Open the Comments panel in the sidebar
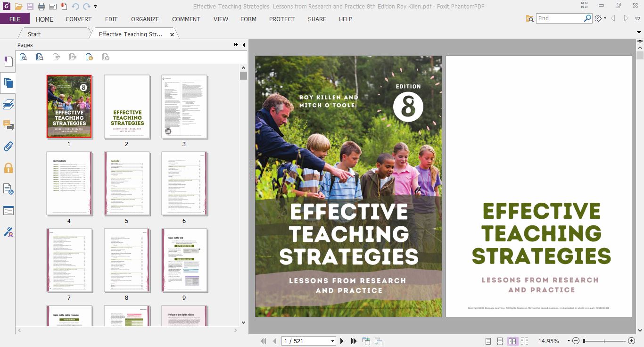Viewport: 644px width, 347px height. tap(8, 125)
